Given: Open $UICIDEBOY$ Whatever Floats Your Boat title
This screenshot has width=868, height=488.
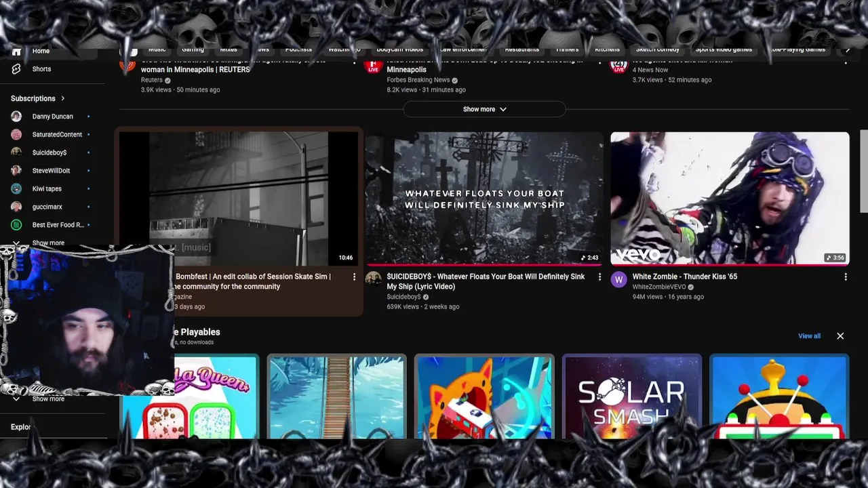Looking at the screenshot, I should (486, 281).
